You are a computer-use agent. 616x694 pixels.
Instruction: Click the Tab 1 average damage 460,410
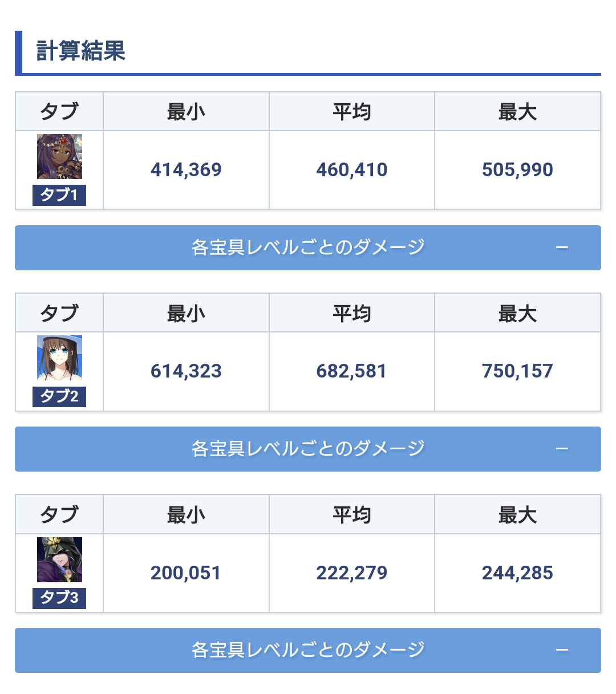coord(351,170)
